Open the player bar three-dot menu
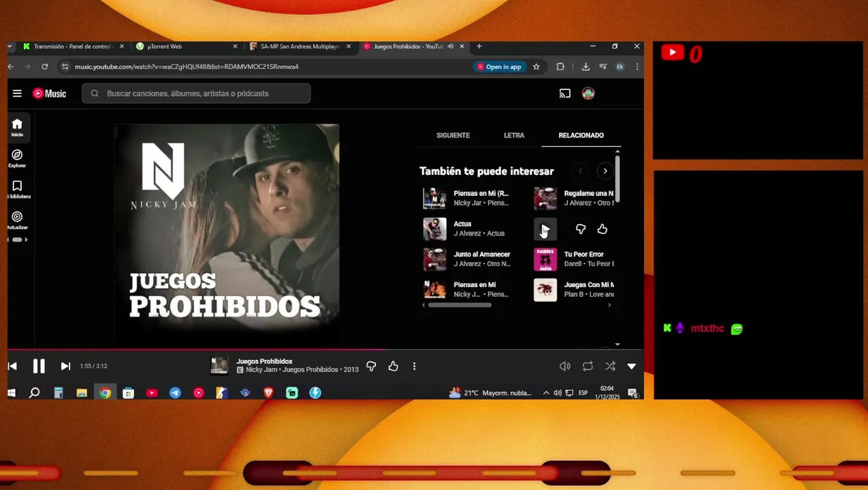Screen dimensions: 868x490 (x=414, y=366)
